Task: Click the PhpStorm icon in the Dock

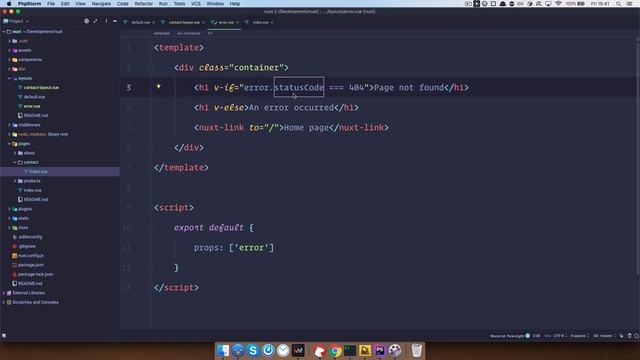Action: (380, 350)
